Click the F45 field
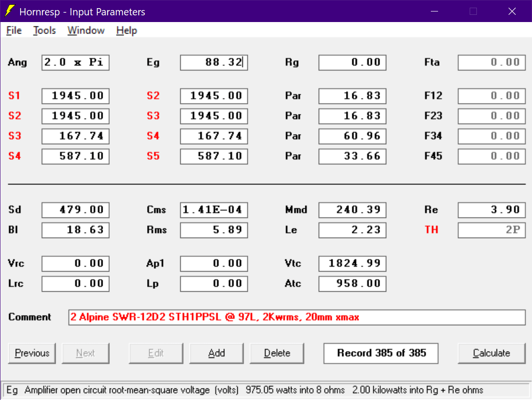The image size is (532, 400). tap(491, 156)
